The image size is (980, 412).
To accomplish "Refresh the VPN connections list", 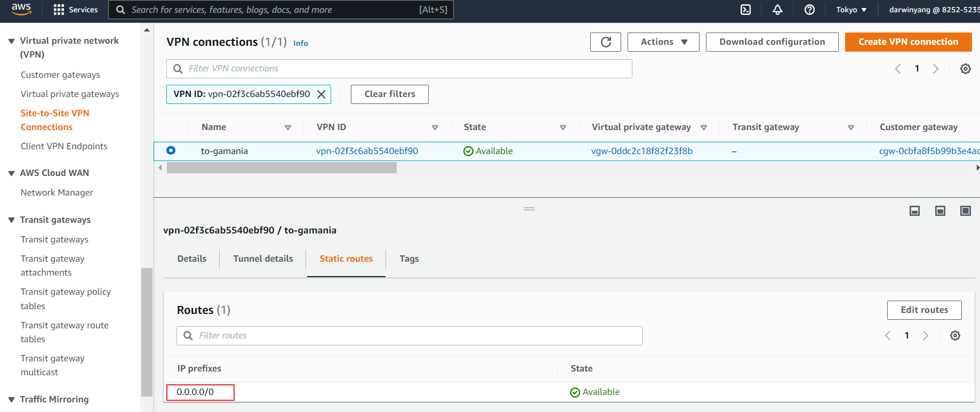I will pyautogui.click(x=606, y=42).
